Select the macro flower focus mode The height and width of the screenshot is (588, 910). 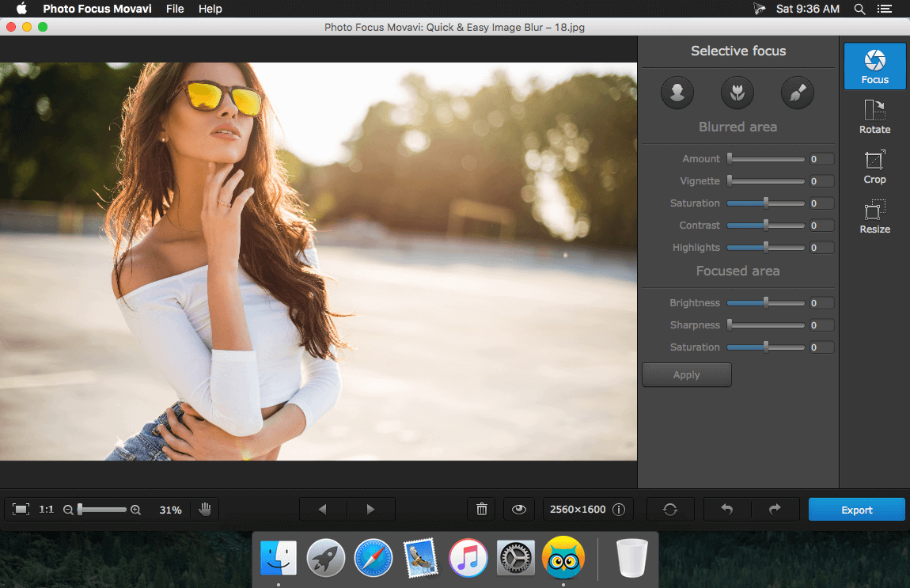737,93
